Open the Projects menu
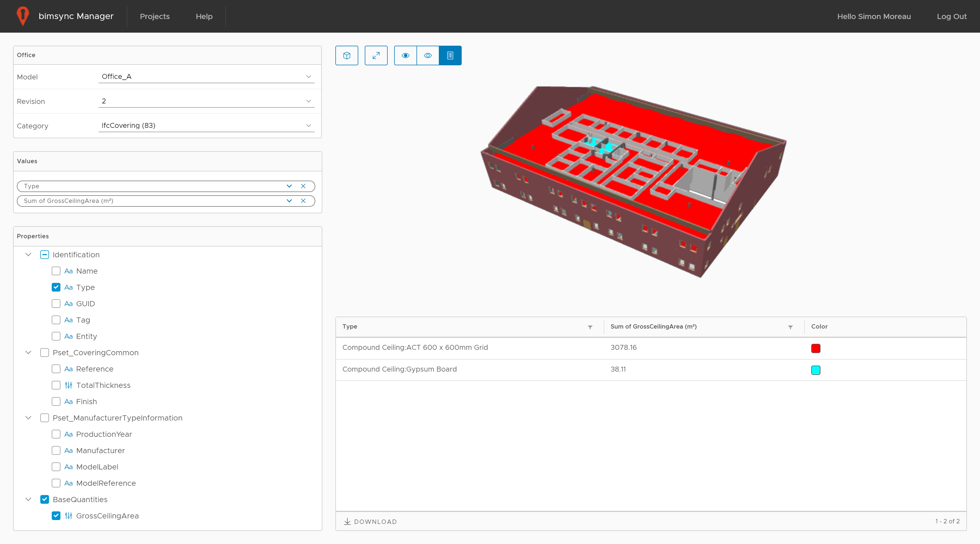This screenshot has height=544, width=980. tap(154, 16)
